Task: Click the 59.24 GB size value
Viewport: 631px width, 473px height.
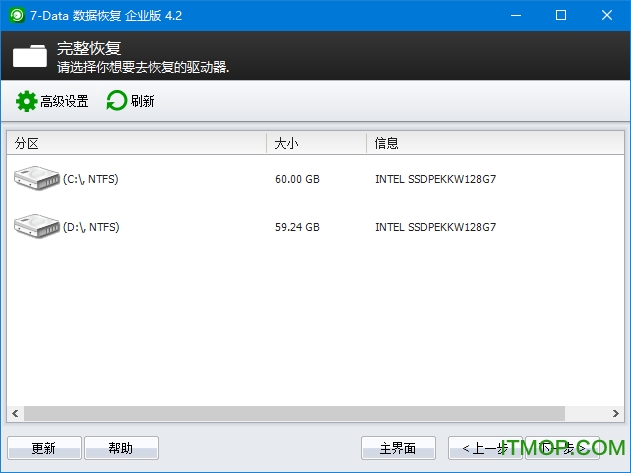Action: pyautogui.click(x=297, y=227)
